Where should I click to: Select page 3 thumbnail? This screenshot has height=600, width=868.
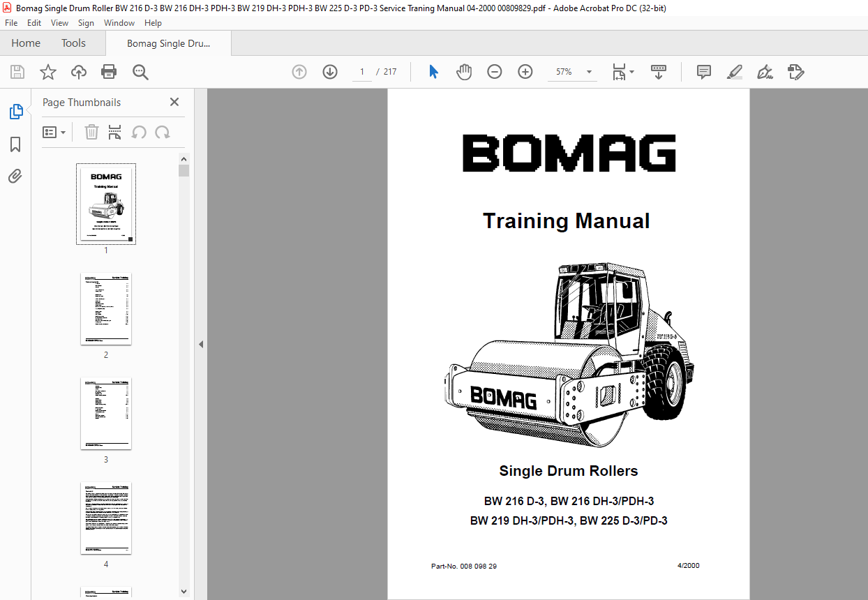click(106, 413)
